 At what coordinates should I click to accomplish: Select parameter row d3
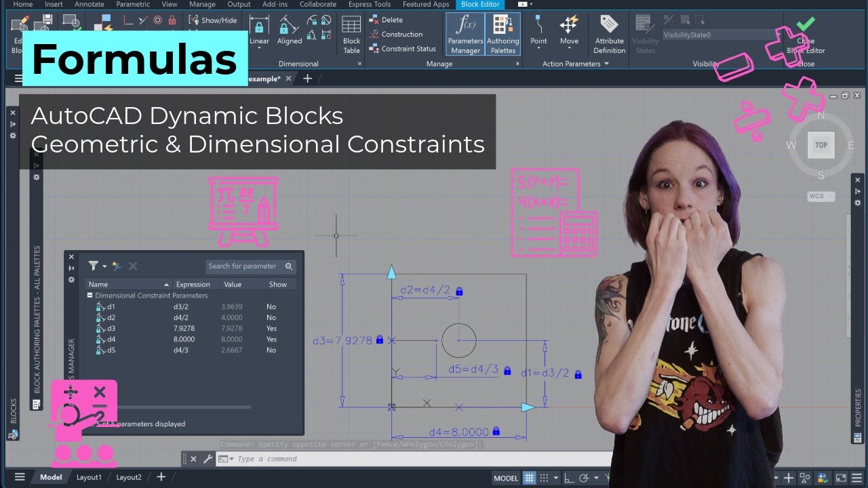coord(191,329)
